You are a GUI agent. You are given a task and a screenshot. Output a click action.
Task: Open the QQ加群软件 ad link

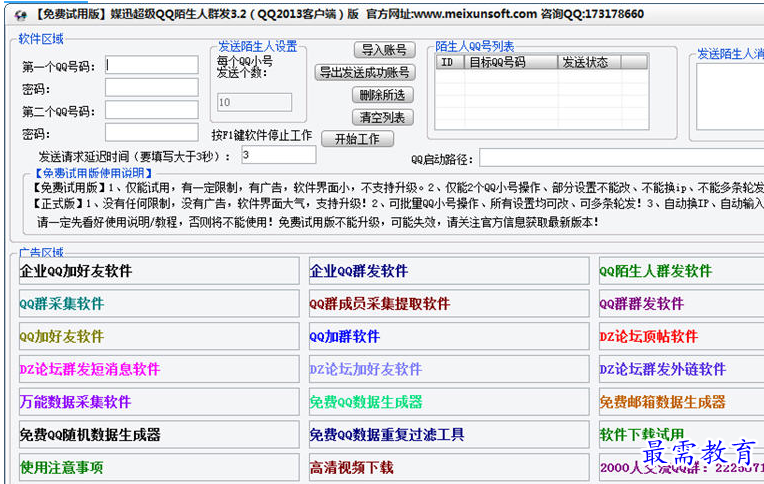point(449,336)
